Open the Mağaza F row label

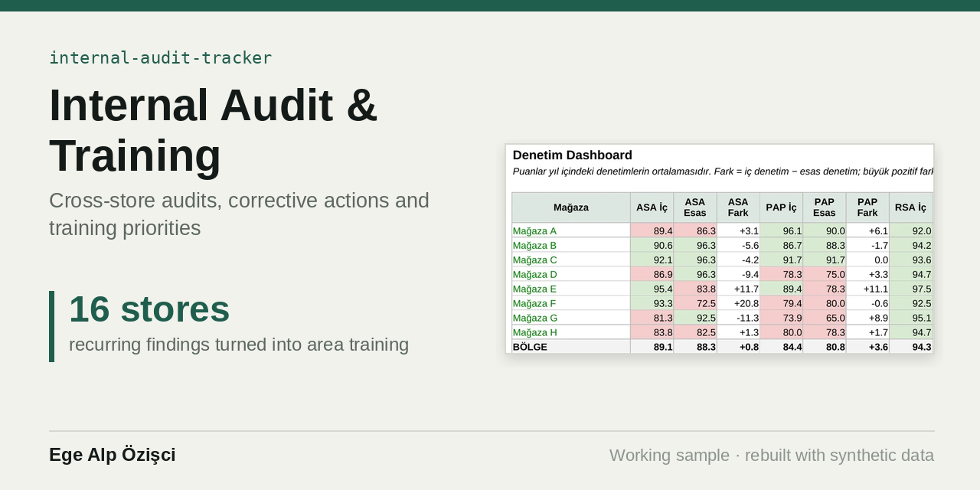(534, 304)
